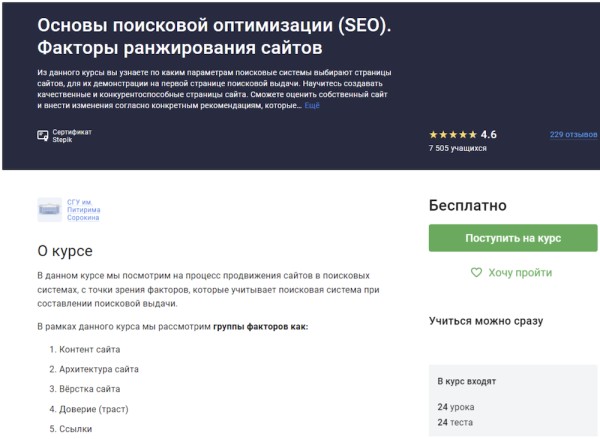Click the 7 505 учащихся learner count
This screenshot has width=600, height=439.
457,148
